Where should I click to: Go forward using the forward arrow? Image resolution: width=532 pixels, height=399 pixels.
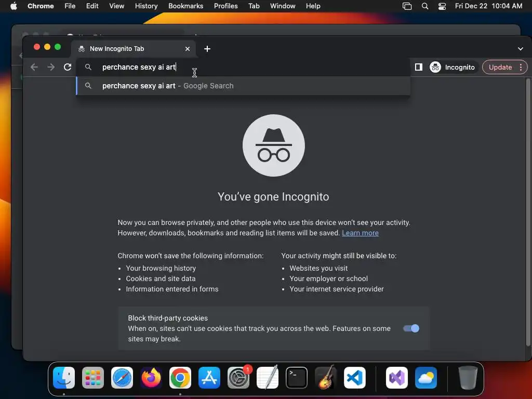pyautogui.click(x=51, y=67)
